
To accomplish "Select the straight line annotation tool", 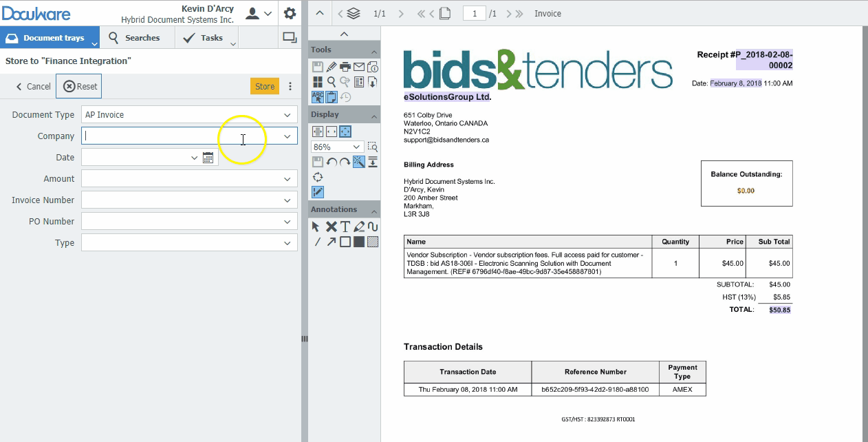I will (x=317, y=242).
